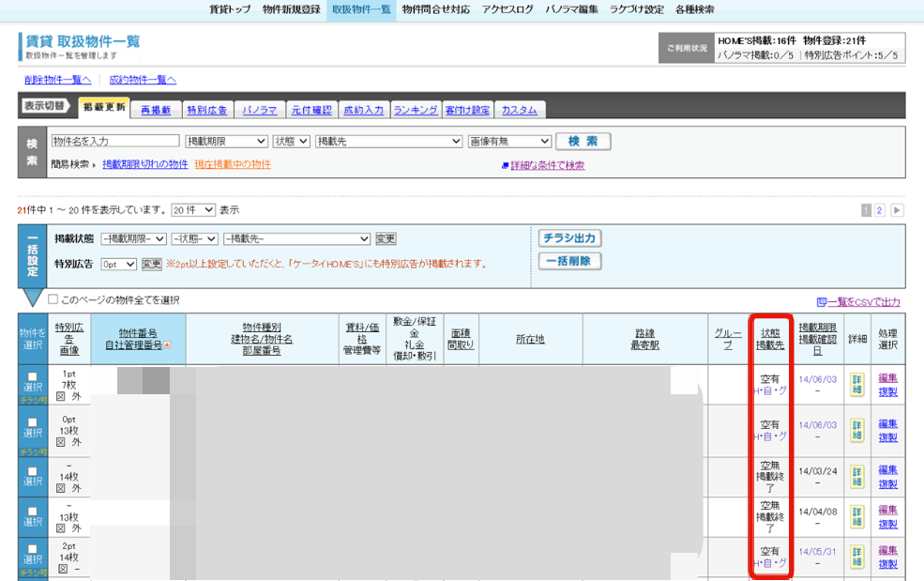This screenshot has width=924, height=581.
Task: Click the 検索 button
Action: [x=583, y=142]
